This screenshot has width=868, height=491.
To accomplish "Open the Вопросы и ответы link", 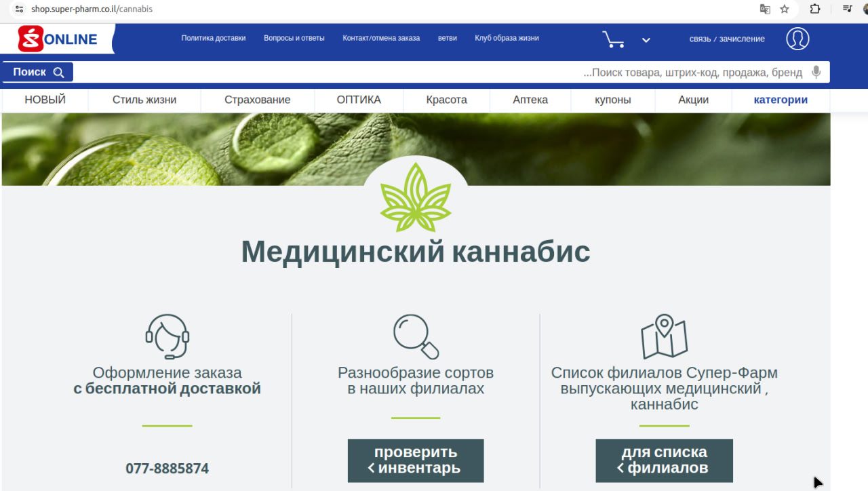I will click(294, 38).
